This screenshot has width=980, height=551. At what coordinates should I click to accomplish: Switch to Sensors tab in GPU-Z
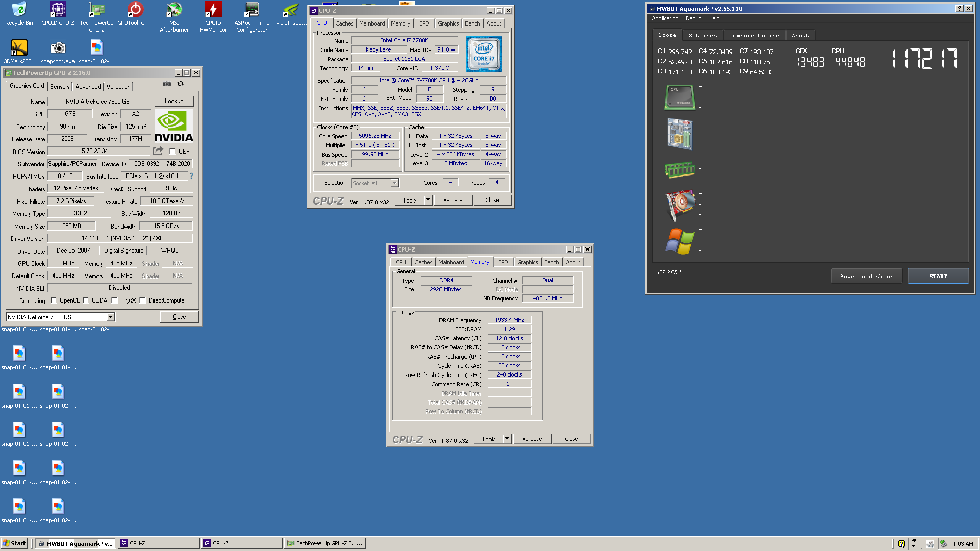point(60,87)
